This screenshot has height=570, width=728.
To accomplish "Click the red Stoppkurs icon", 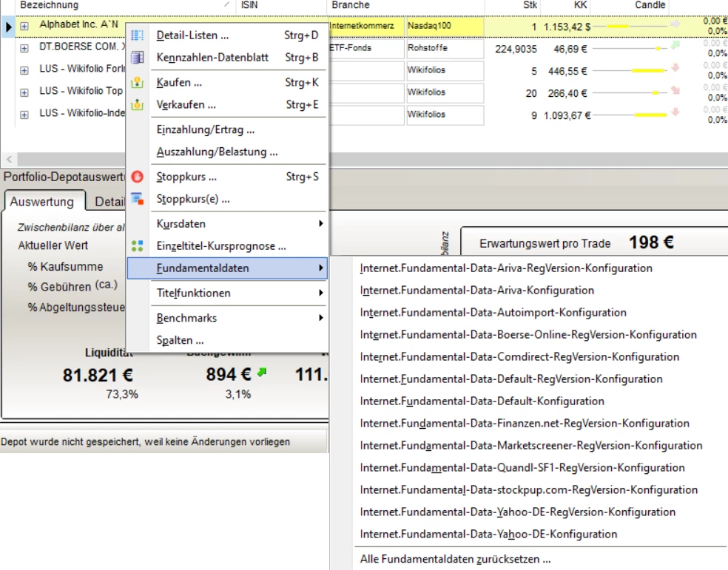I will coord(138,177).
